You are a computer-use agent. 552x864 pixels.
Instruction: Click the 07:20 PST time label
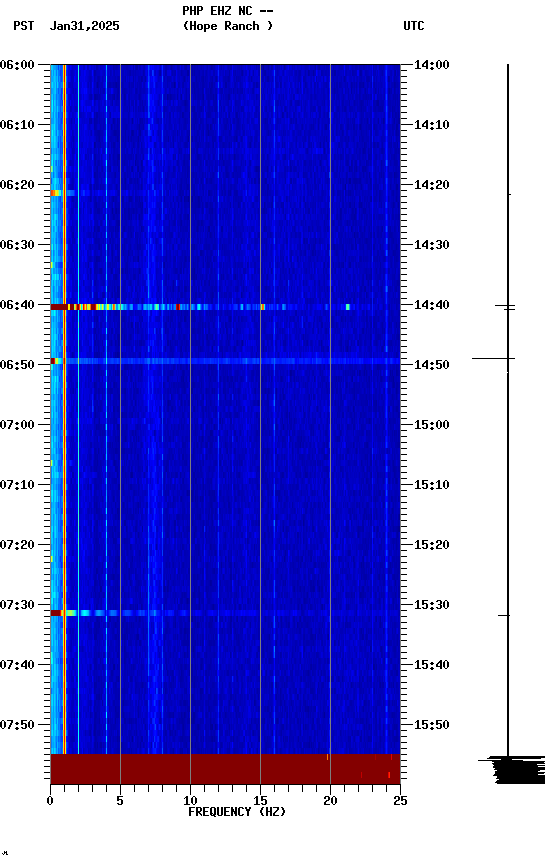click(x=17, y=546)
